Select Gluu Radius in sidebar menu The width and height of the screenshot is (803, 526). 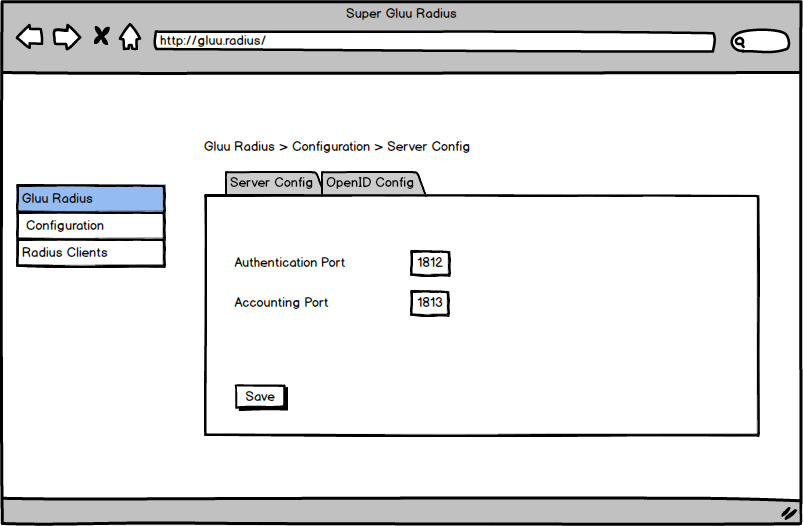tap(91, 199)
